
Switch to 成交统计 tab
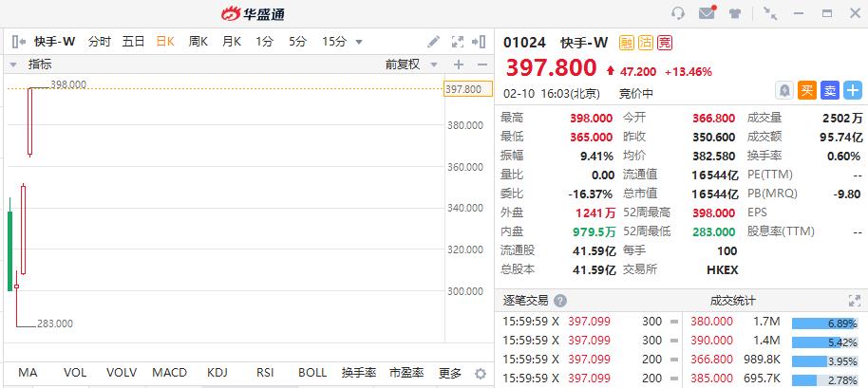click(732, 302)
